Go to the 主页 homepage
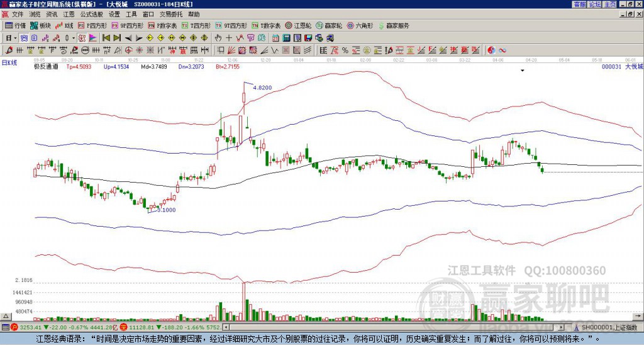644x345 pixels. 610,4
